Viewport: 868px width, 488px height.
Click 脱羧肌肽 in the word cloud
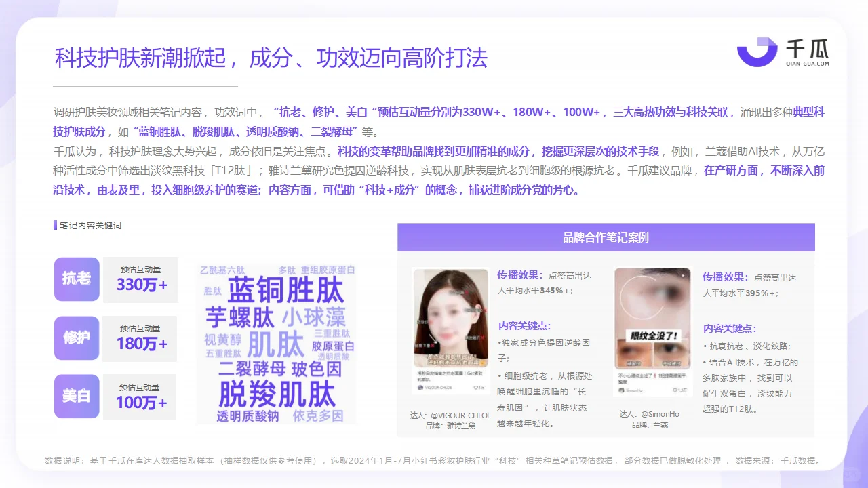277,393
